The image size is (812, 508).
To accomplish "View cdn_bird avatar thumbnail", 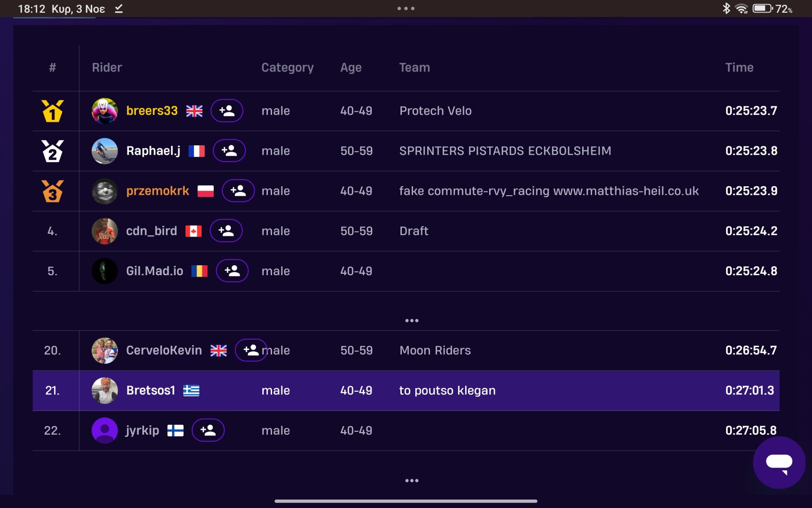I will [104, 231].
